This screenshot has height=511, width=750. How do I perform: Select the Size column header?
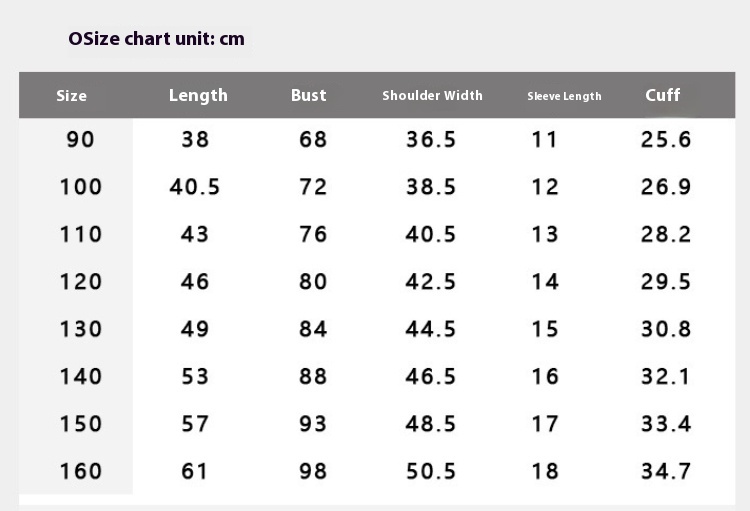point(71,96)
